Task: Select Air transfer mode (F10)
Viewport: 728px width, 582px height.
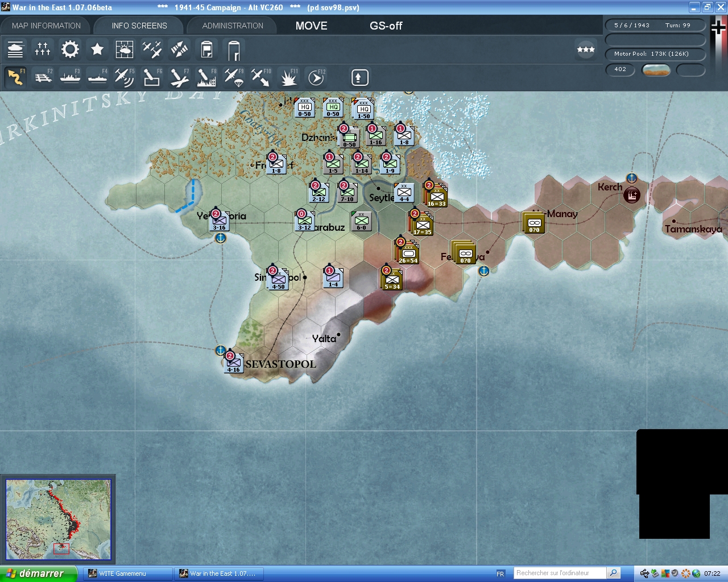Action: click(261, 77)
